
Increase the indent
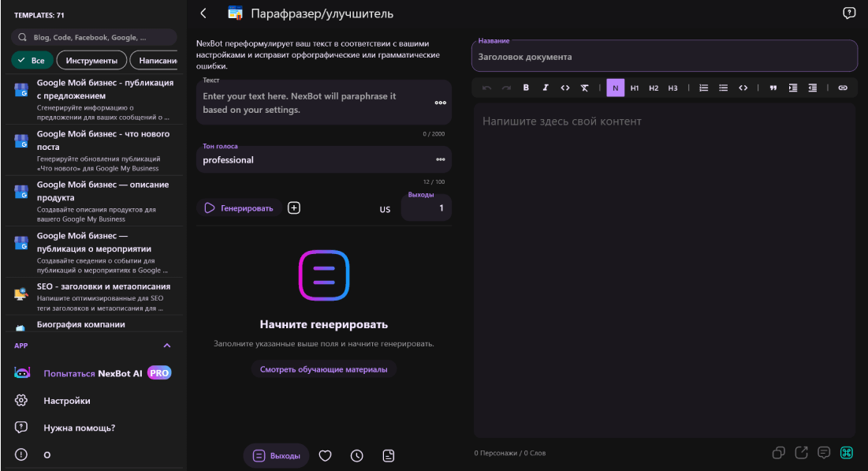pyautogui.click(x=793, y=88)
